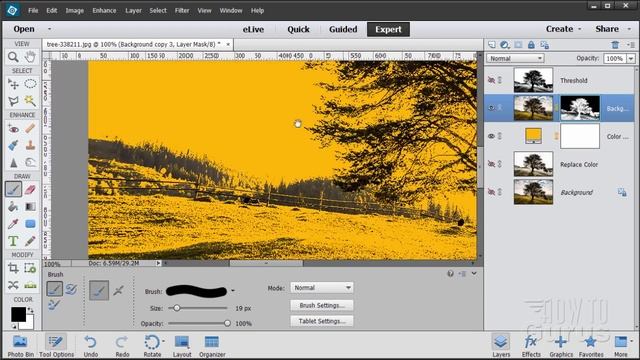Hide the Background copy 3 layer

click(491, 108)
